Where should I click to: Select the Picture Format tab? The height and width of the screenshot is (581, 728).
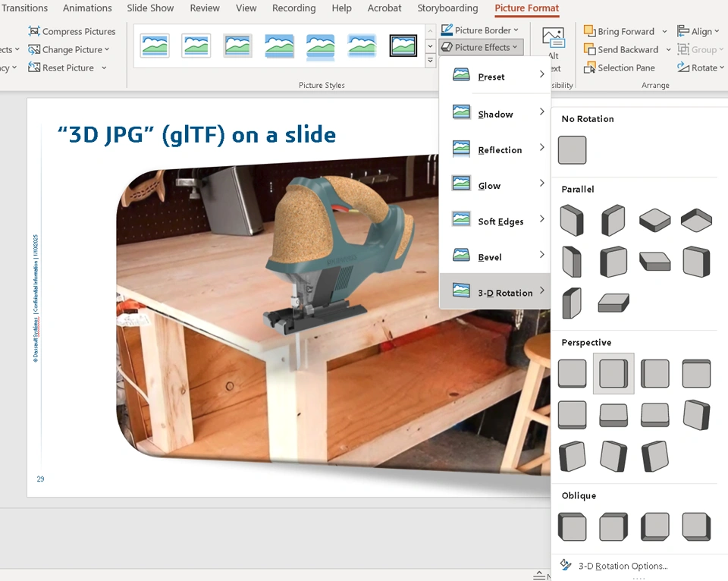click(x=526, y=8)
